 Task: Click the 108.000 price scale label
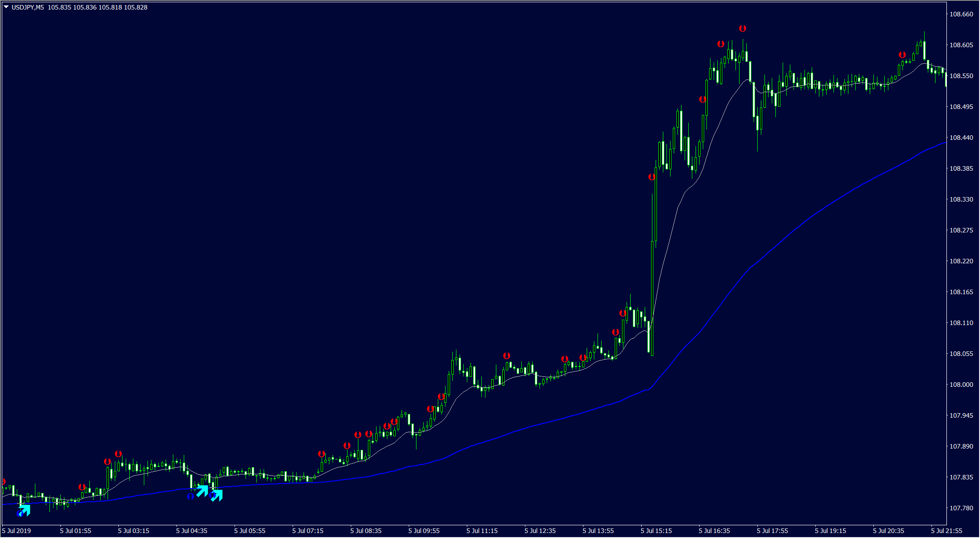click(961, 385)
